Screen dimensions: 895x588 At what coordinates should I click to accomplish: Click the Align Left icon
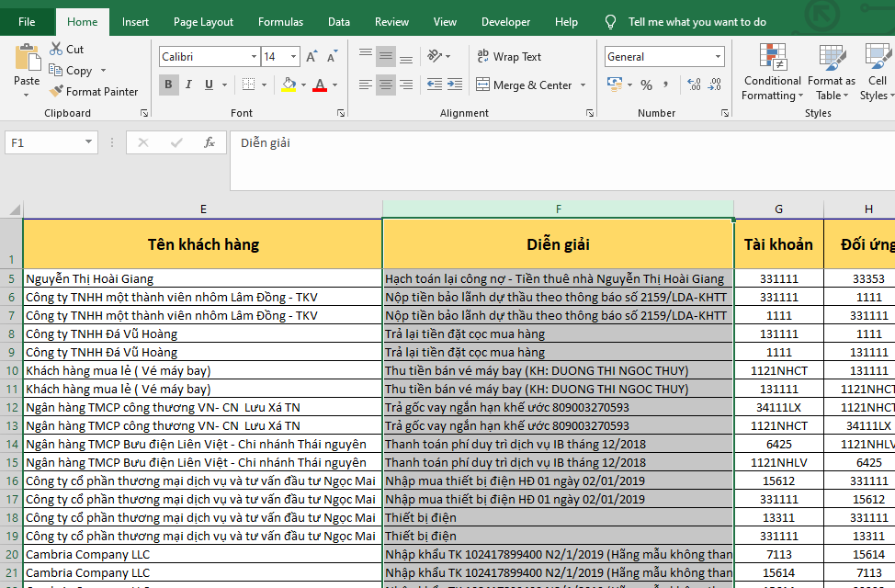click(366, 85)
